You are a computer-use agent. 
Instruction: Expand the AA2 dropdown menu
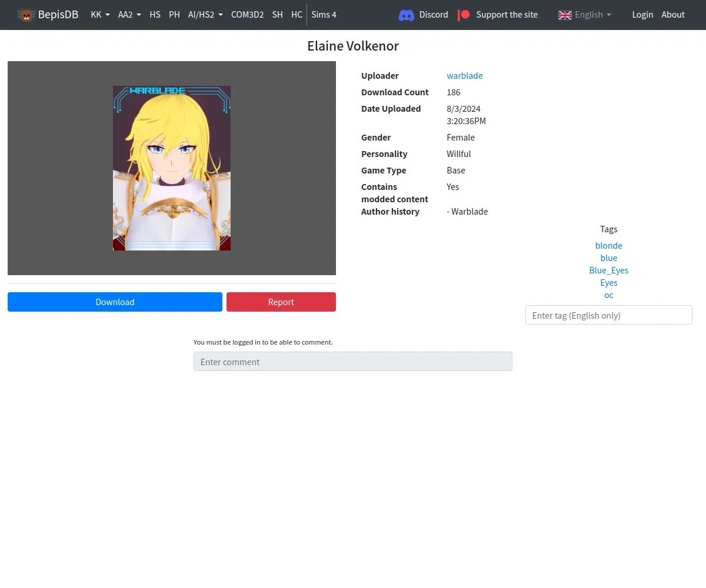129,15
